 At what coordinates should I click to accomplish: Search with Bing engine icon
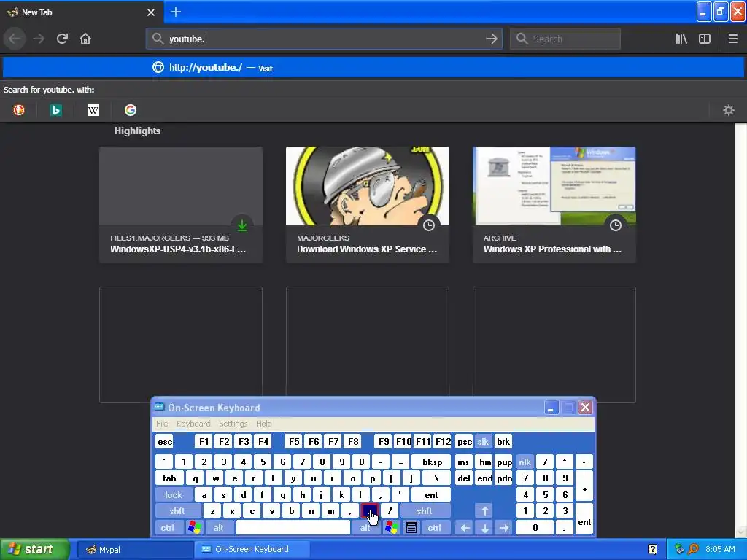coord(55,111)
